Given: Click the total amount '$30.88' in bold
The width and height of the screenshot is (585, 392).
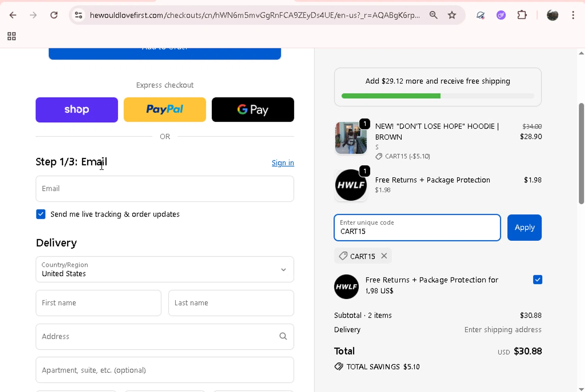Looking at the screenshot, I should coord(528,351).
